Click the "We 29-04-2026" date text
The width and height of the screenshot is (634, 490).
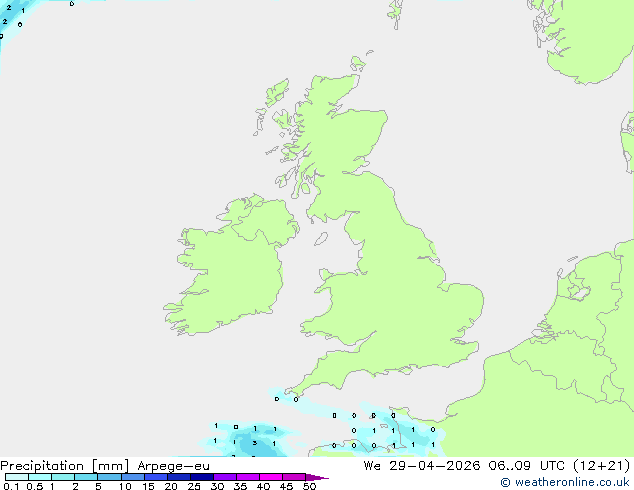pos(422,466)
